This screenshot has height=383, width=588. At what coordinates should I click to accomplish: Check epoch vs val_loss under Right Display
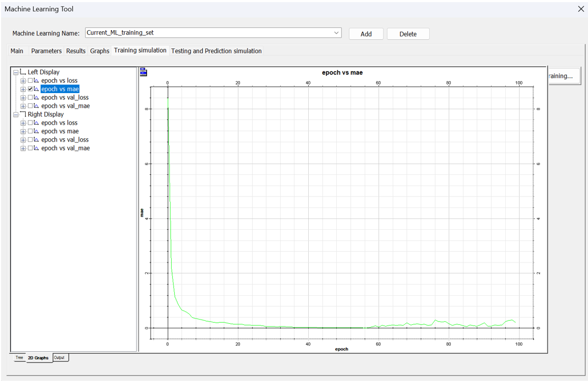point(30,140)
